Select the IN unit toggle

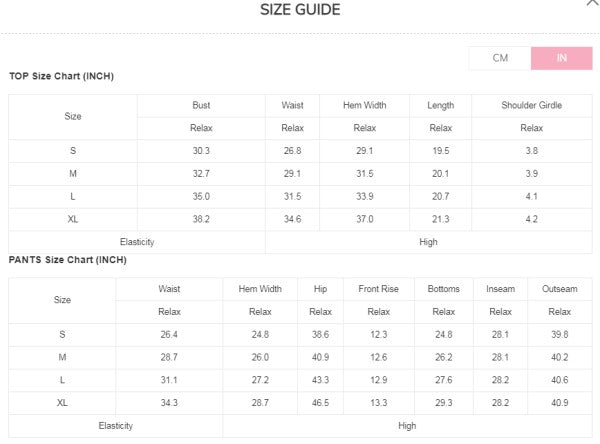coord(561,58)
